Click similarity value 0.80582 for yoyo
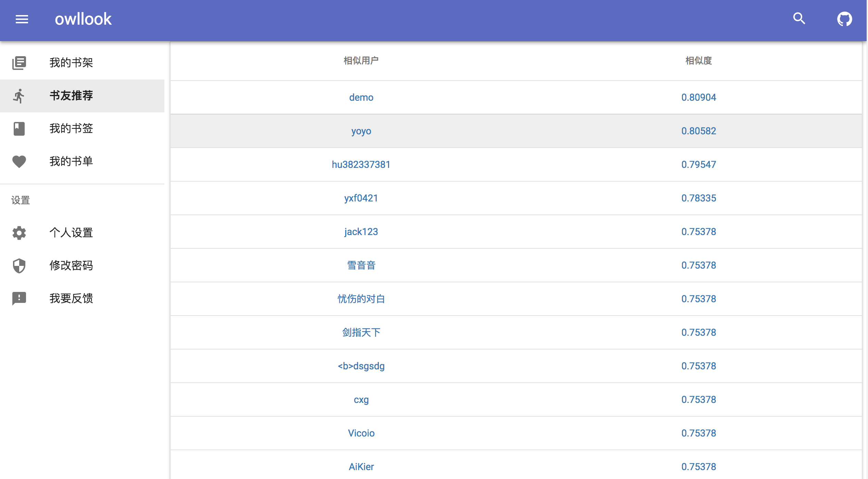The image size is (868, 479). point(698,131)
